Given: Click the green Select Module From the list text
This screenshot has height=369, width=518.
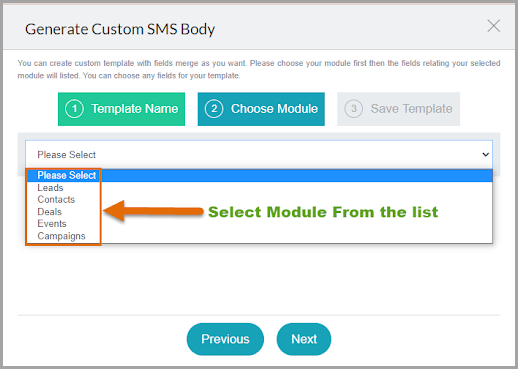Looking at the screenshot, I should (x=323, y=212).
